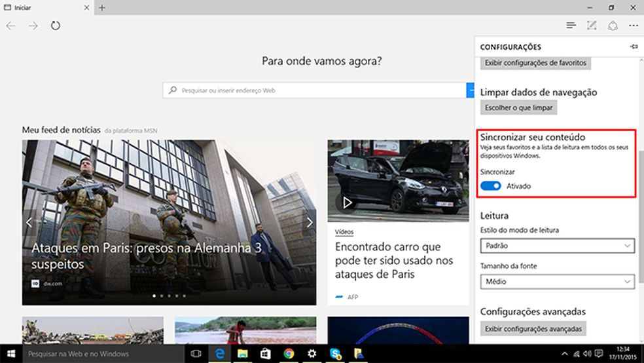Show previous news slide arrow
Screen dimensions: 644x363
(29, 222)
